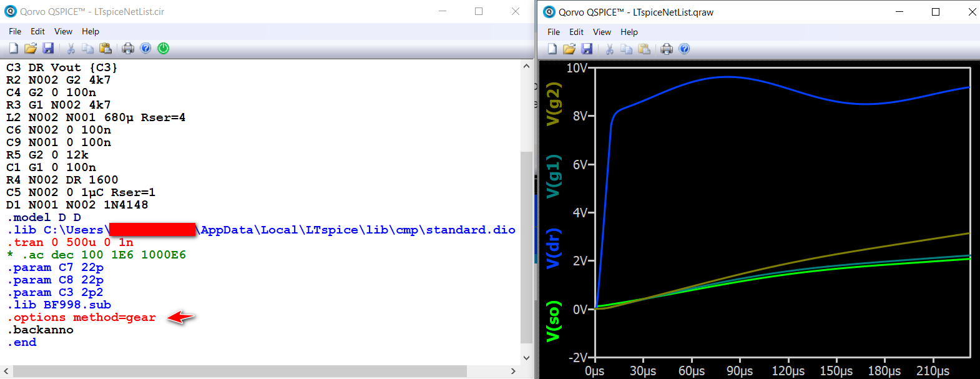Click Cut scissors icon in waveform window
The height and width of the screenshot is (379, 980).
(609, 49)
